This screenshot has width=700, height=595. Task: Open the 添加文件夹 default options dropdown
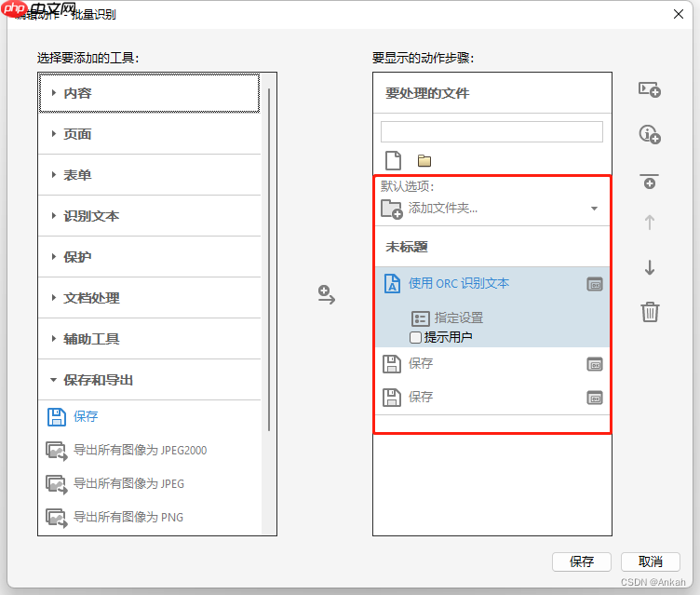tap(594, 209)
